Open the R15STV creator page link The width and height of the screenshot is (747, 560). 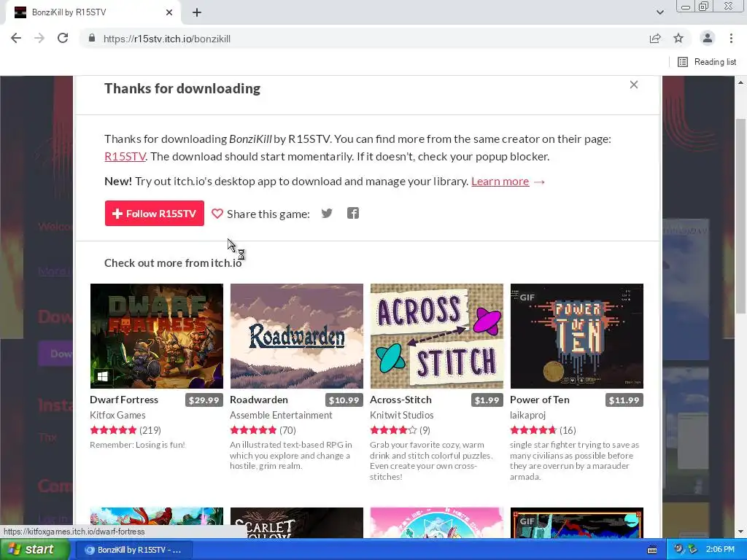point(125,156)
